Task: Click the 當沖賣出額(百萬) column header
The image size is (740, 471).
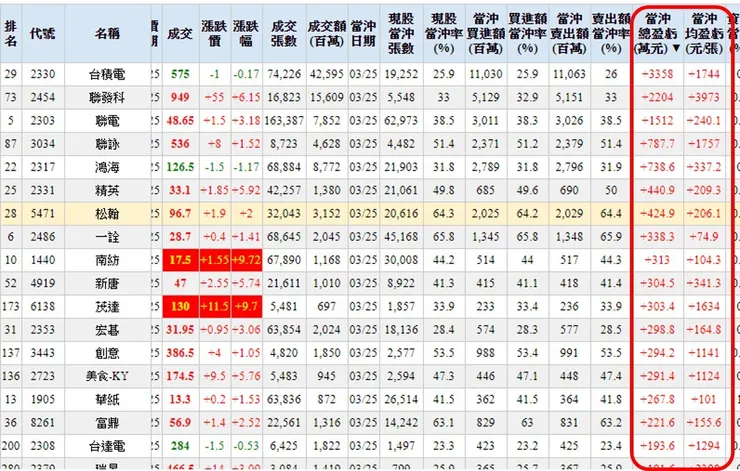Action: click(x=570, y=34)
